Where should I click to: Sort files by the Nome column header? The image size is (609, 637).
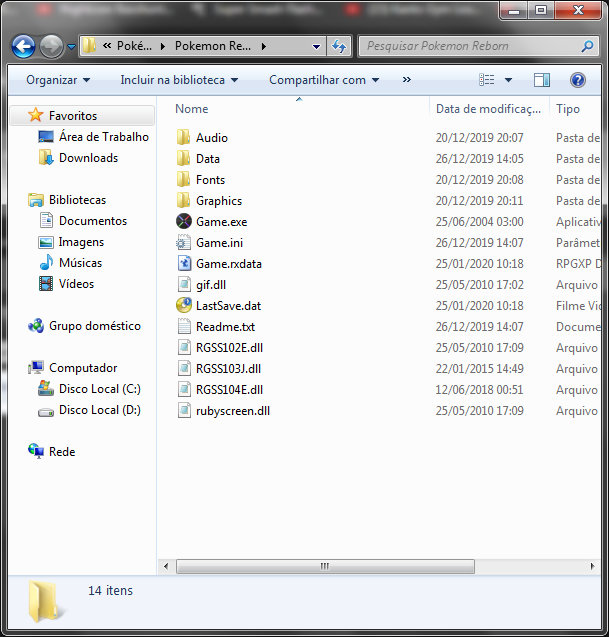pyautogui.click(x=192, y=109)
